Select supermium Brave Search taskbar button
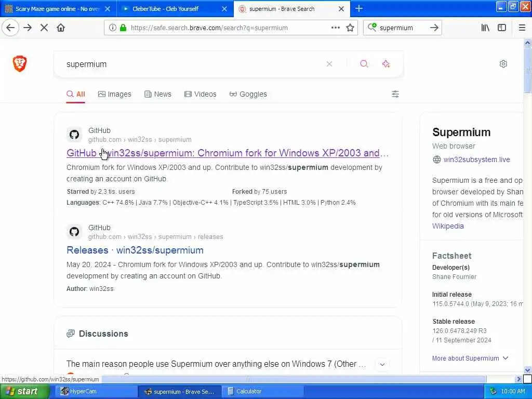The width and height of the screenshot is (532, 399). tap(180, 391)
